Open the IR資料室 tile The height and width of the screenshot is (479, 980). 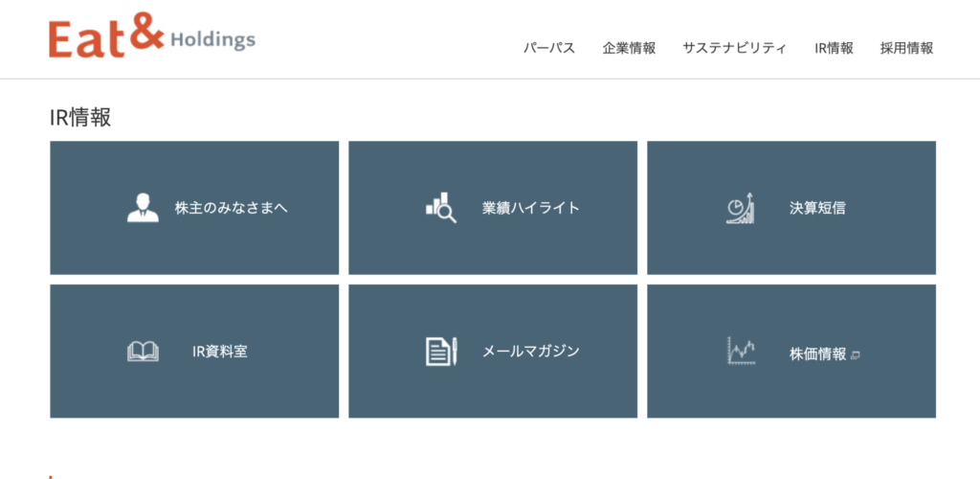tap(194, 352)
